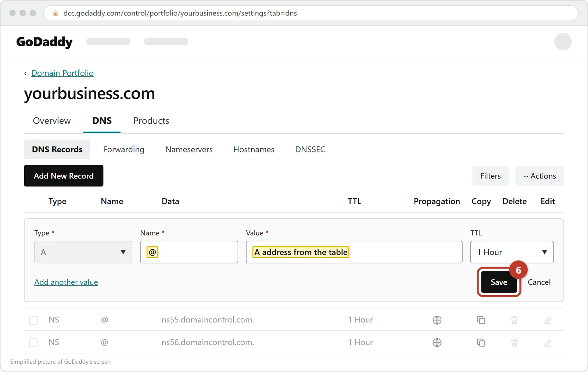
Task: Open the Forwarding sub-tab
Action: point(124,149)
